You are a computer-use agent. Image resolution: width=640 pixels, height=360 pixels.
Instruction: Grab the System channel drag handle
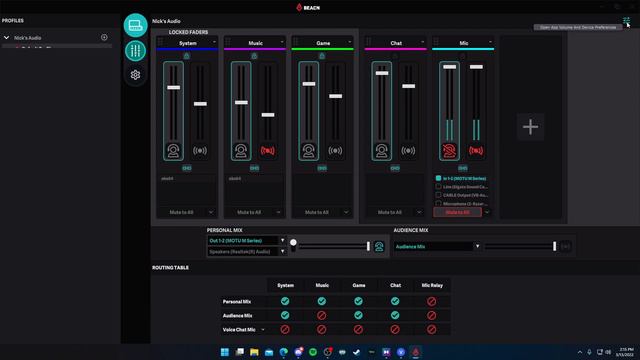click(x=160, y=42)
